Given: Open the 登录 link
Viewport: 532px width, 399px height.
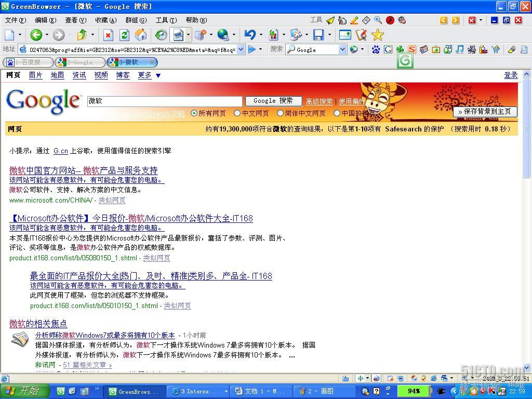Looking at the screenshot, I should [511, 75].
